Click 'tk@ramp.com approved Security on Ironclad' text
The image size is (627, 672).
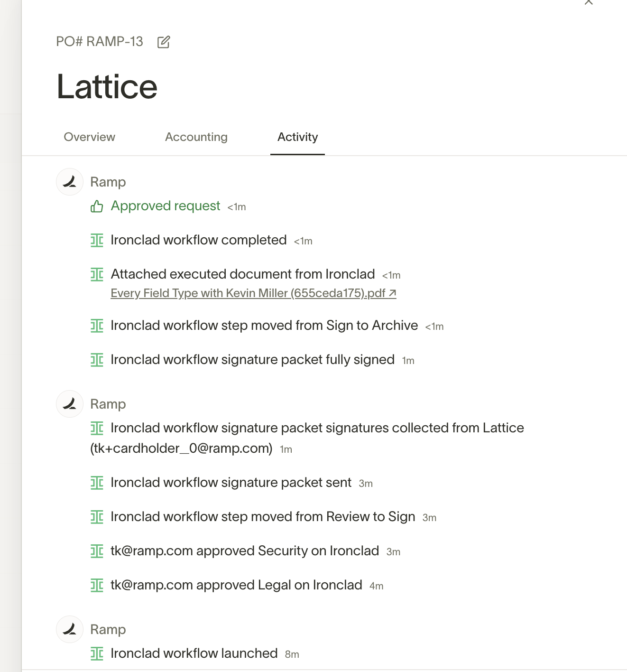point(245,551)
